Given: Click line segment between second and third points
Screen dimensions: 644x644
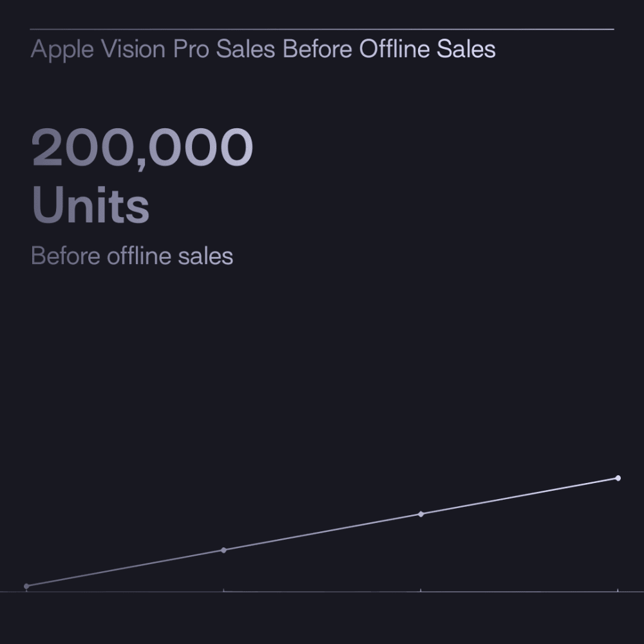Looking at the screenshot, I should [x=322, y=532].
